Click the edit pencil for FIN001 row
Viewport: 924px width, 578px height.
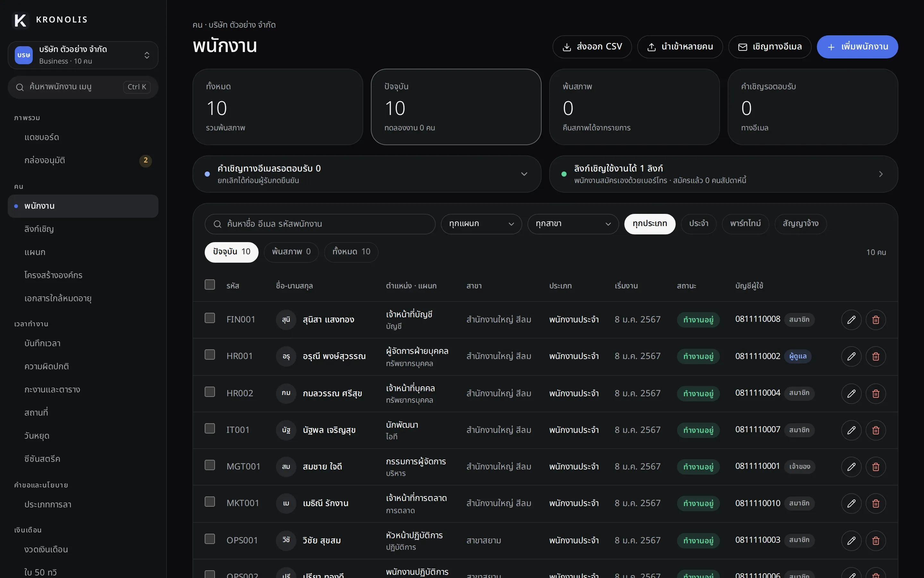pos(851,320)
